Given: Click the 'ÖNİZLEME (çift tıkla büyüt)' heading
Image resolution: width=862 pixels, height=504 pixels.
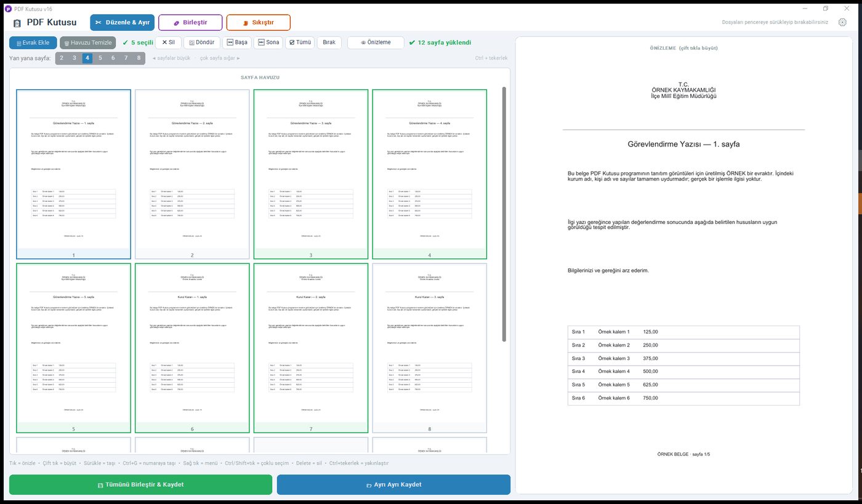Looking at the screenshot, I should point(683,47).
